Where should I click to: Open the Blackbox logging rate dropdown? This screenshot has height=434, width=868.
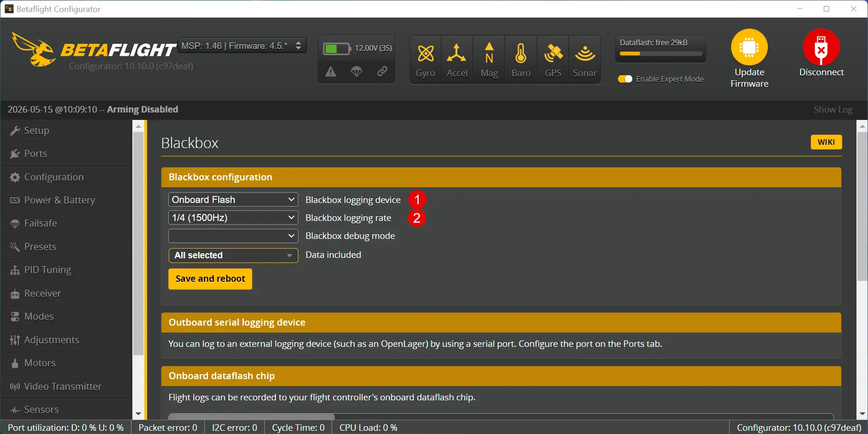(x=233, y=218)
